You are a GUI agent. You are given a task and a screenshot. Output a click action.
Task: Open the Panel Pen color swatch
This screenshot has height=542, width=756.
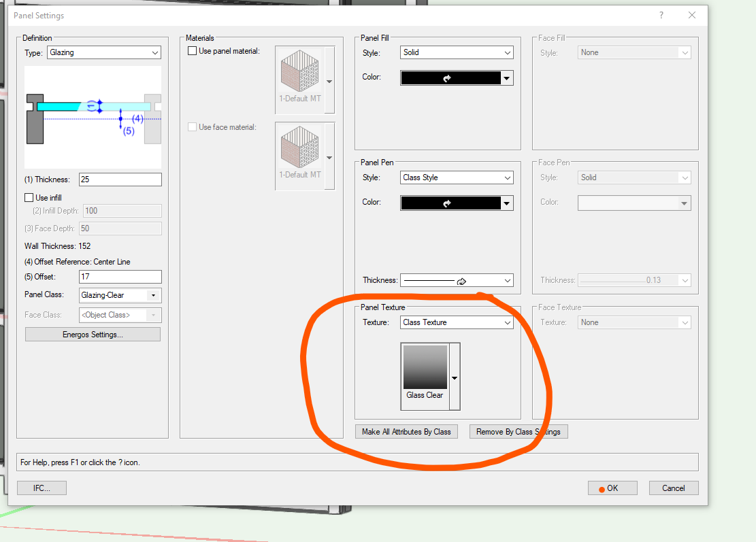point(457,203)
